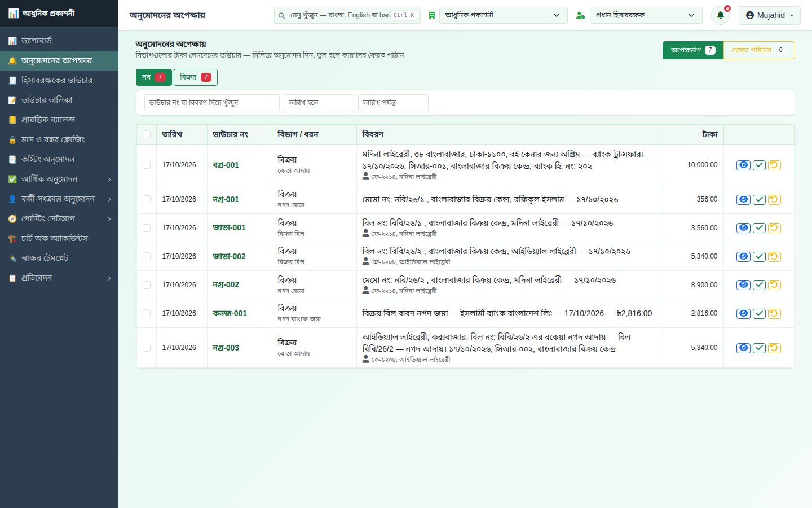View voucher কনজ-001 via the eye icon
The height and width of the screenshot is (508, 812).
coord(744,313)
